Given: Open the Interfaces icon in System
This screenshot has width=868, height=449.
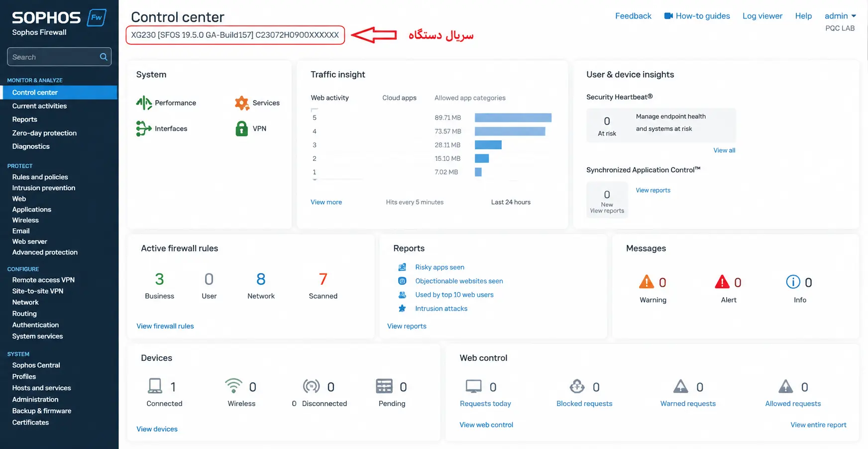Looking at the screenshot, I should point(144,128).
